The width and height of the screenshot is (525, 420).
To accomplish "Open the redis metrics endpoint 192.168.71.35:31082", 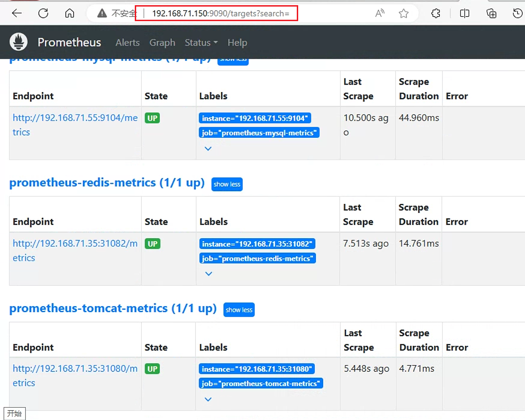I will 75,250.
